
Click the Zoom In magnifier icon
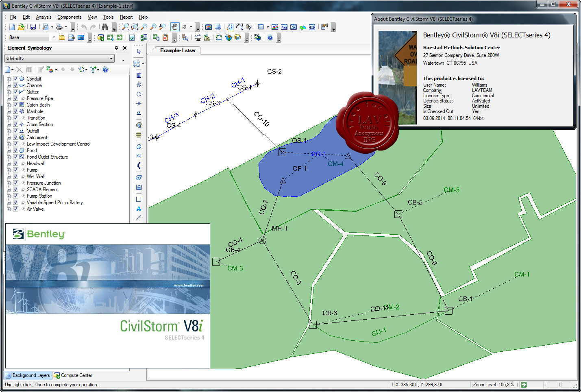144,27
